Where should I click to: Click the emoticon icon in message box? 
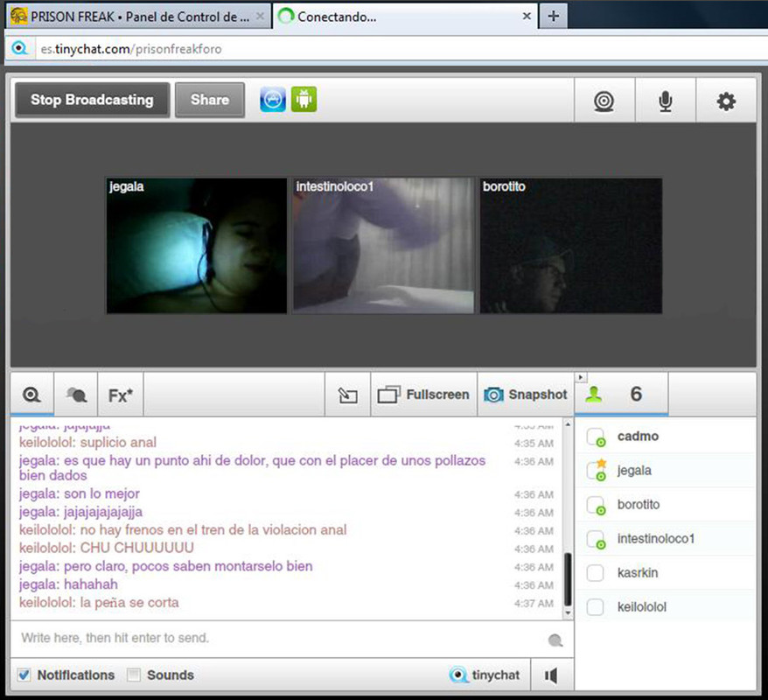tap(555, 640)
